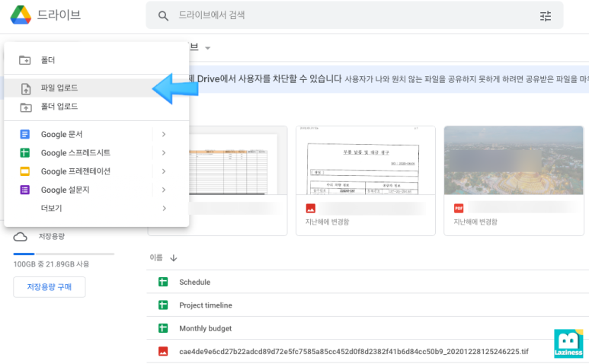Click the Monthly budget sheet icon

tap(163, 328)
